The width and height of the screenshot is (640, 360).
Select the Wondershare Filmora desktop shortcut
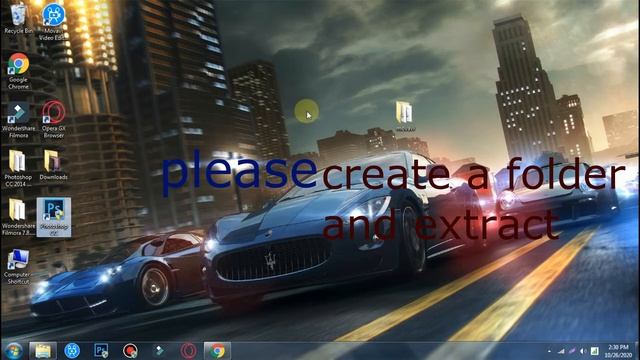coord(18,120)
